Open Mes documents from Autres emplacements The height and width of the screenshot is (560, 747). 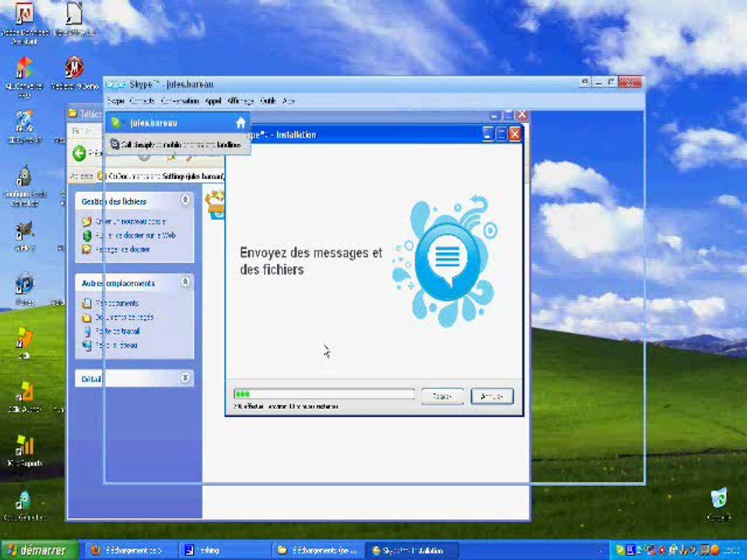[x=117, y=303]
